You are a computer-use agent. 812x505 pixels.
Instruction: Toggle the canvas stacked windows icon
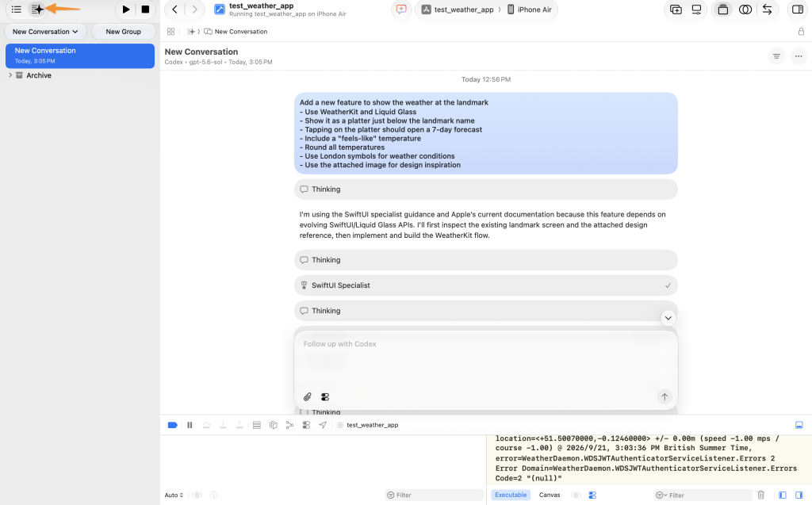[x=723, y=10]
